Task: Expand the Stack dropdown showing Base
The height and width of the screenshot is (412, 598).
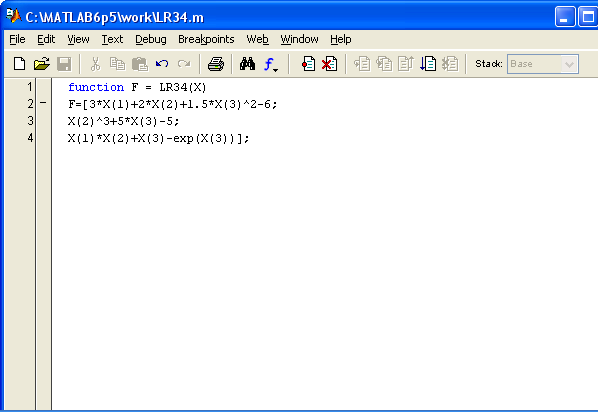Action: pos(569,64)
